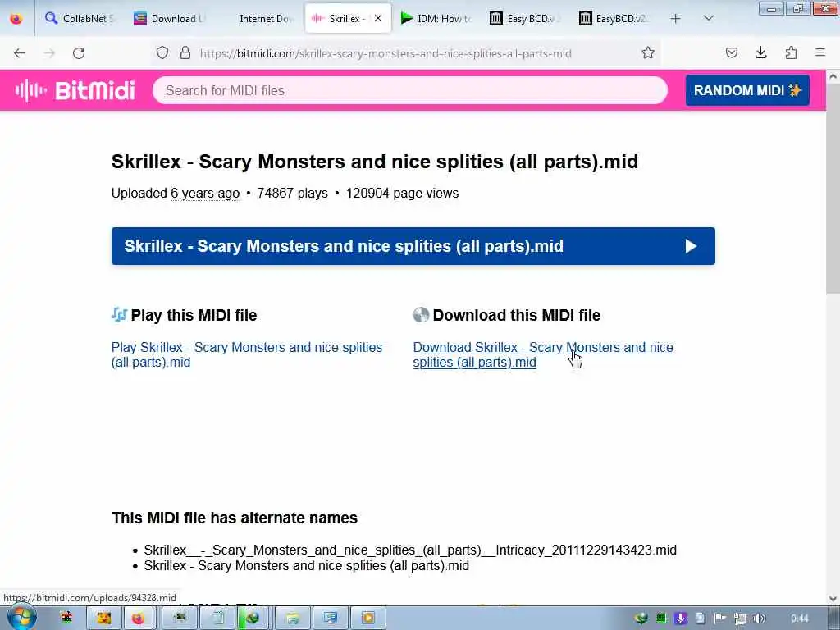Click the padlock site security icon
Viewport: 840px width, 630px height.
click(185, 52)
